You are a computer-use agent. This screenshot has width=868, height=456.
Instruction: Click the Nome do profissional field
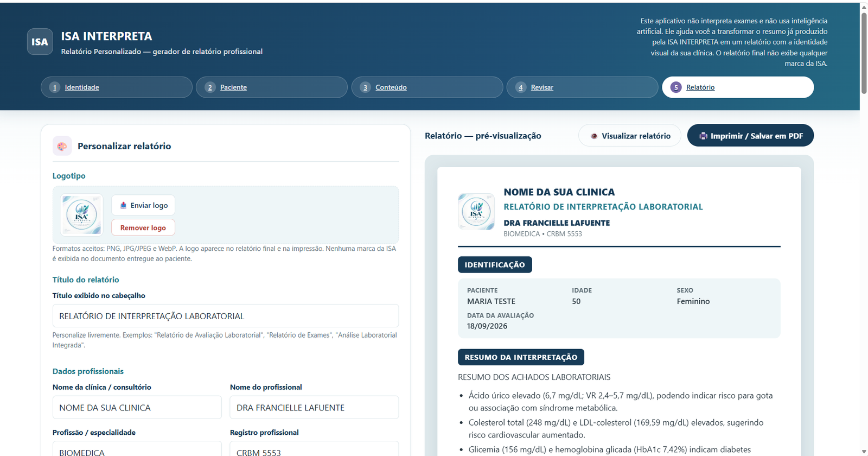314,408
